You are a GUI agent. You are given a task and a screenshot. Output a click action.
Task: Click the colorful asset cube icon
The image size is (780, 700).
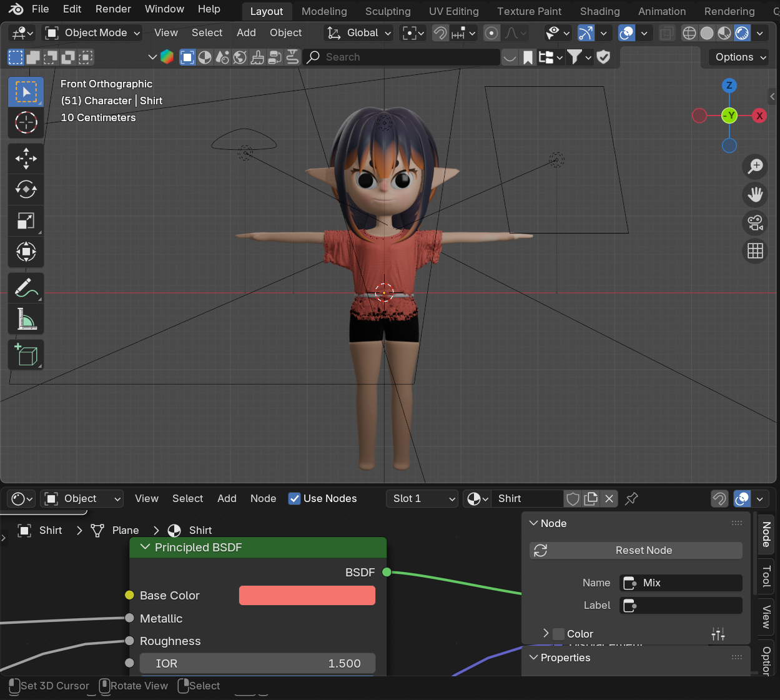coord(167,57)
